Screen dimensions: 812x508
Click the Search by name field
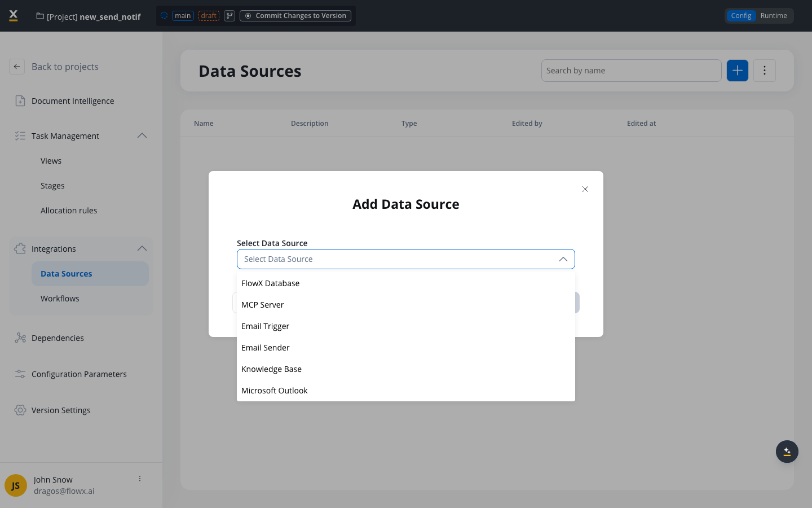click(x=632, y=71)
